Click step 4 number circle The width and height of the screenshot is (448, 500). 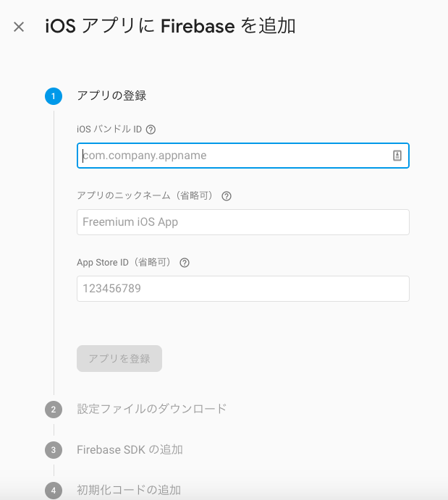pos(54,491)
